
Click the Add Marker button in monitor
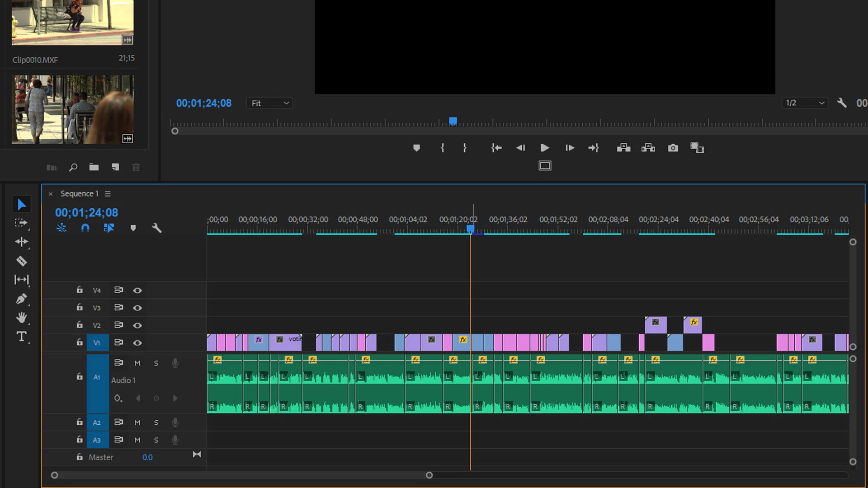coord(416,148)
